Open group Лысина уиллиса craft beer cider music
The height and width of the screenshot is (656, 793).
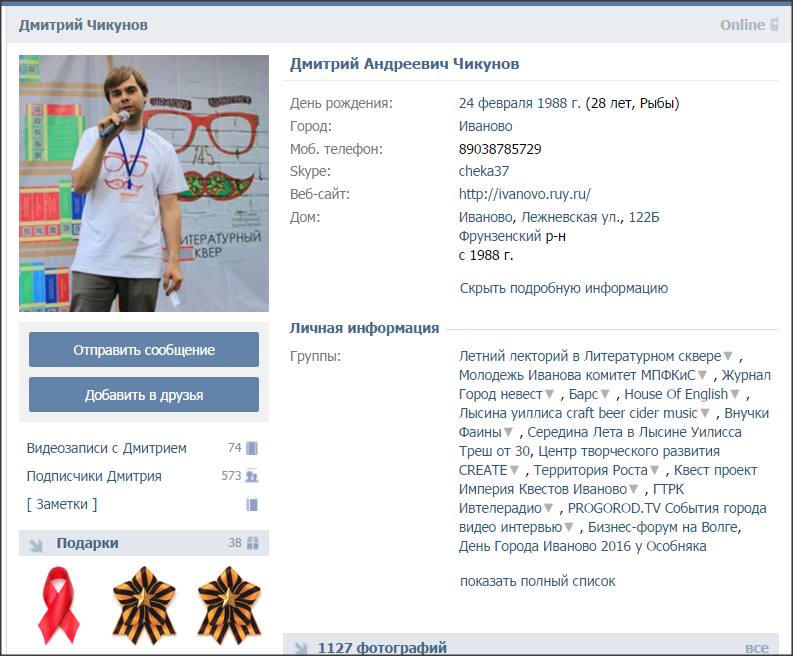click(578, 413)
